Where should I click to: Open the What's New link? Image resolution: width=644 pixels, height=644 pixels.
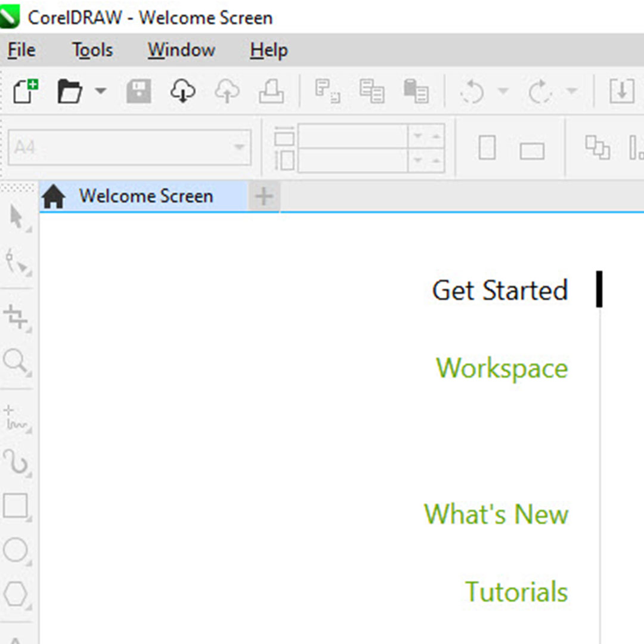[x=496, y=514]
